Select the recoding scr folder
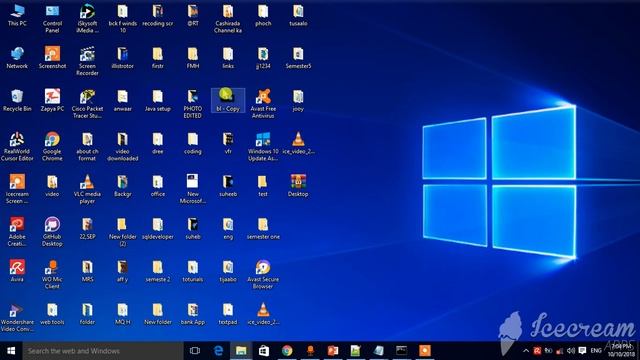The height and width of the screenshot is (360, 640). (x=158, y=15)
